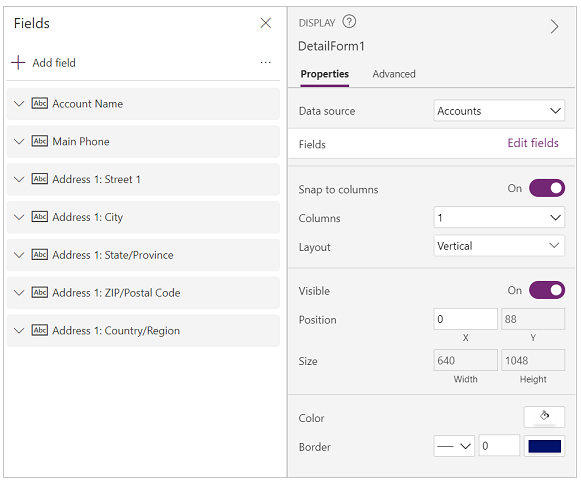Image resolution: width=581 pixels, height=483 pixels.
Task: Select the Address 1: City text
Action: (x=87, y=217)
